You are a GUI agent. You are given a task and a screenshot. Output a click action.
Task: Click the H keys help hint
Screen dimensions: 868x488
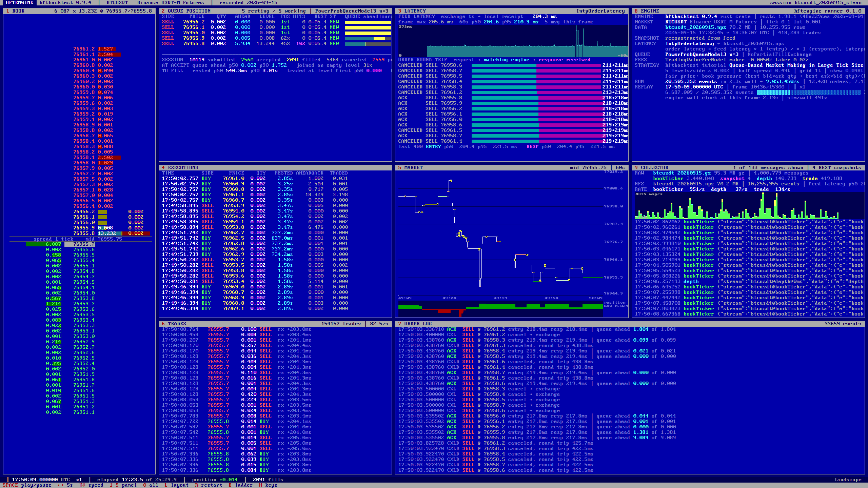coord(268,485)
